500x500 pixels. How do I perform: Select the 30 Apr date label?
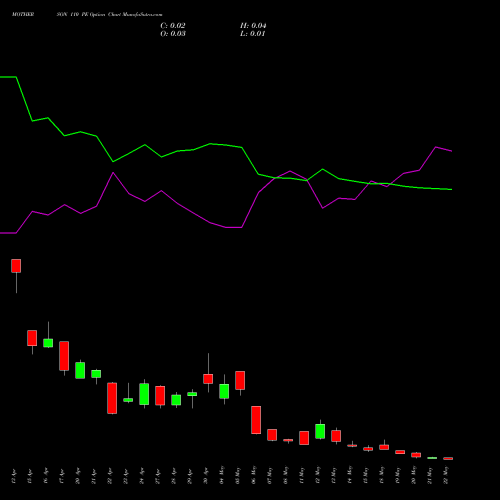205,476
